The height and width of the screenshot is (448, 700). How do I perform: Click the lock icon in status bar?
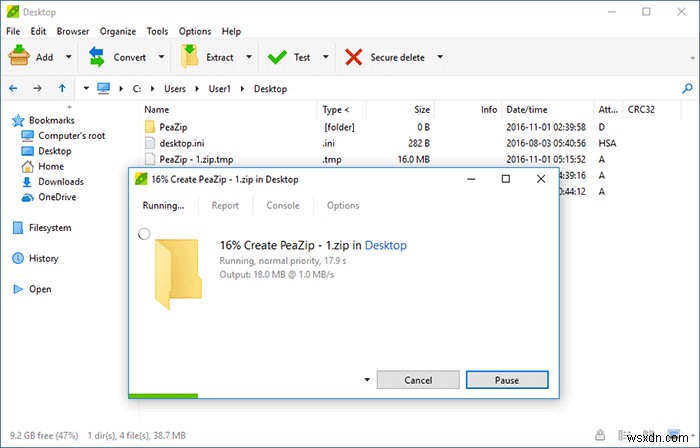[600, 435]
